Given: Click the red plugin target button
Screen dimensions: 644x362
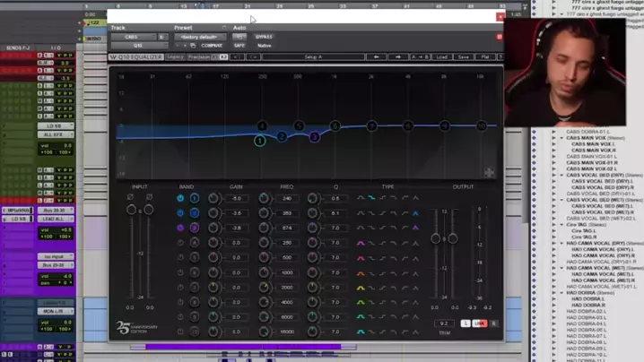Looking at the screenshot, I should tap(500, 37).
